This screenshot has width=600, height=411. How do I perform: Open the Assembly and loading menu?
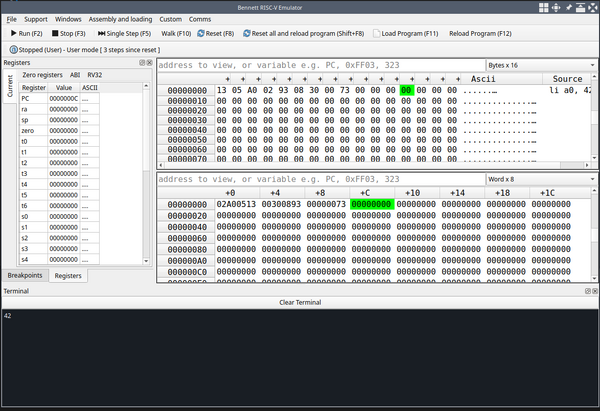(x=120, y=18)
